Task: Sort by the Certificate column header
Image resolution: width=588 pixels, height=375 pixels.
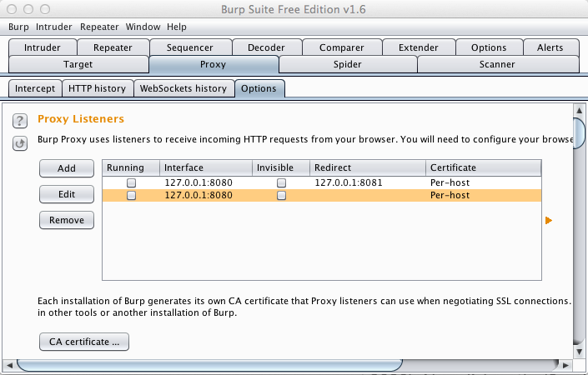Action: click(x=484, y=167)
